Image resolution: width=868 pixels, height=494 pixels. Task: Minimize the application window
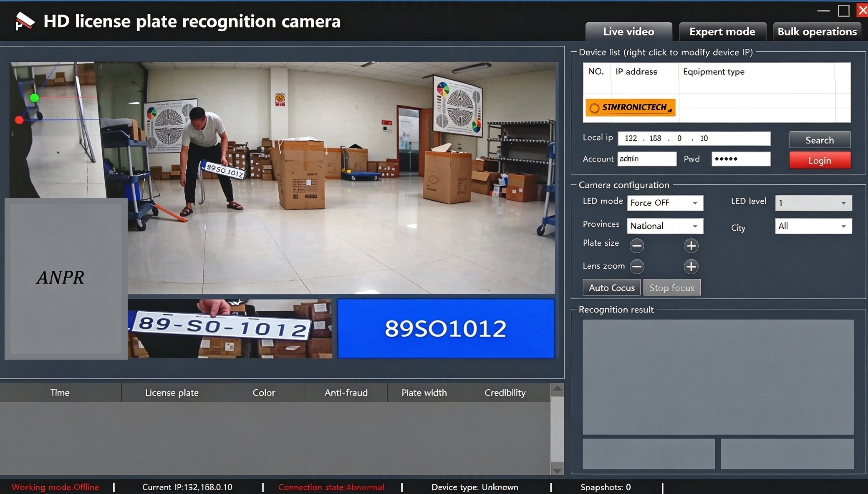click(823, 11)
